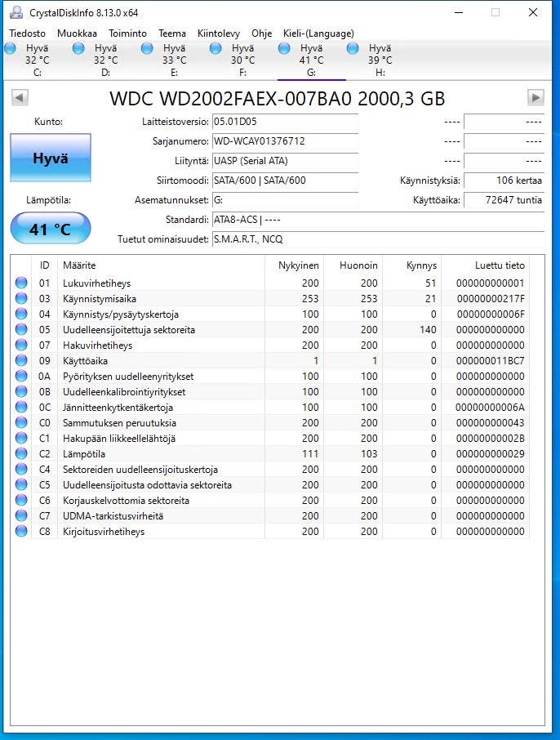This screenshot has width=560, height=740.
Task: Select threshold value 140
Action: pos(428,330)
